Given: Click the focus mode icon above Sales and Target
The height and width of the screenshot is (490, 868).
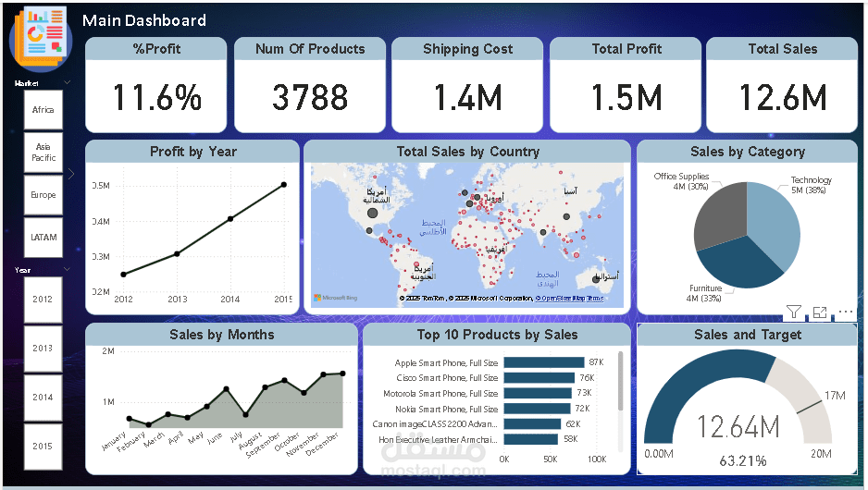Looking at the screenshot, I should pos(820,312).
